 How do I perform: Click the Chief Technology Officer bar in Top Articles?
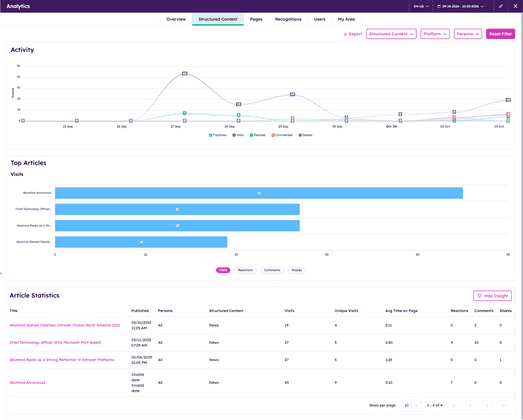(177, 209)
